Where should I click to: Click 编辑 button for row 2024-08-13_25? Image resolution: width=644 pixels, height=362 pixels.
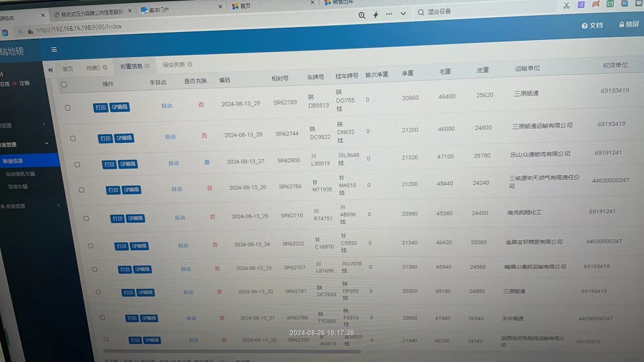(135, 218)
